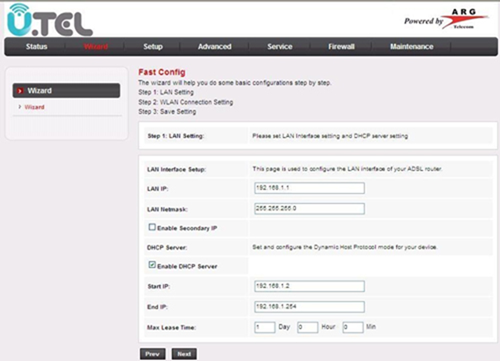The width and height of the screenshot is (500, 361).
Task: Toggle Enable DHCP Server checkbox
Action: pos(152,265)
